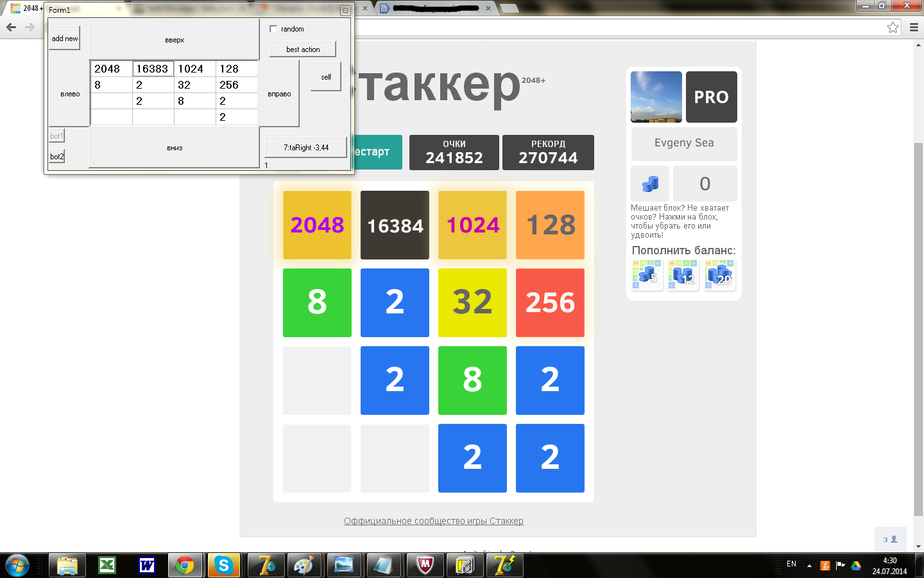The image size is (924, 578).
Task: Click the Action Center flag tray icon
Action: tap(841, 566)
